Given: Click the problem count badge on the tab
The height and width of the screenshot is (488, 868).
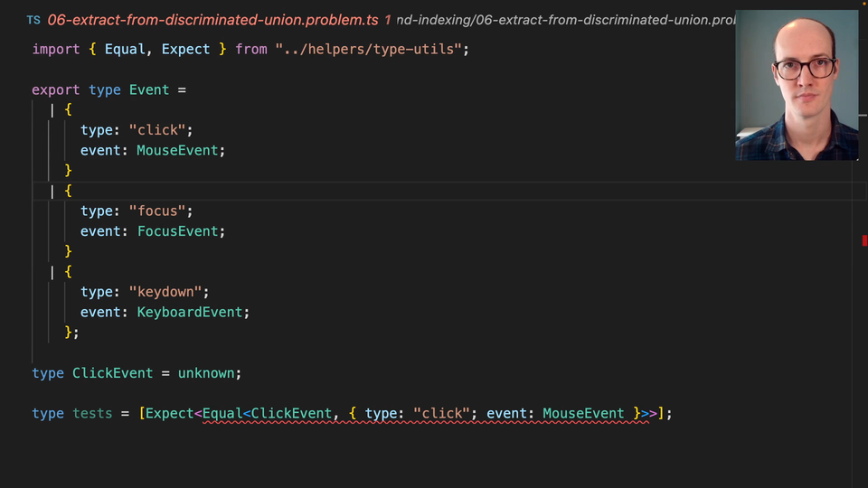Looking at the screenshot, I should [x=388, y=20].
